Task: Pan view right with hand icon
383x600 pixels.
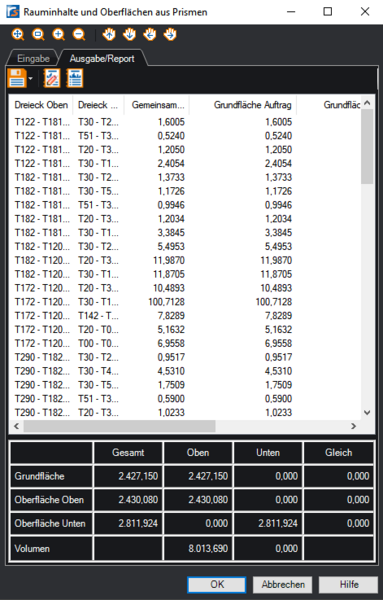Action: (x=170, y=35)
